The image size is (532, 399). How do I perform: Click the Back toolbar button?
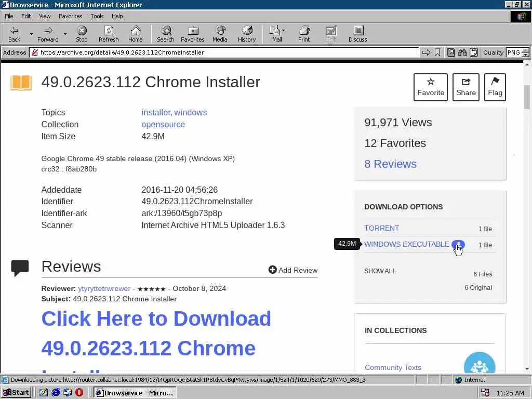(14, 34)
